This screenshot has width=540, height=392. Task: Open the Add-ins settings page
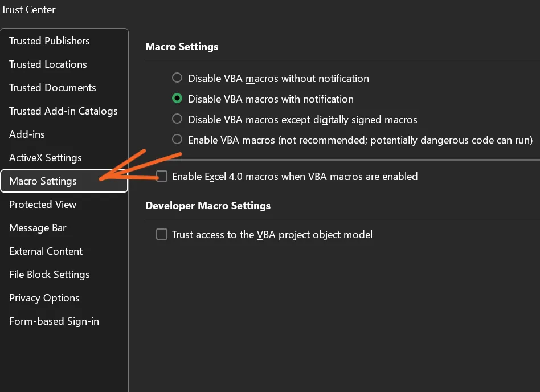pos(27,134)
